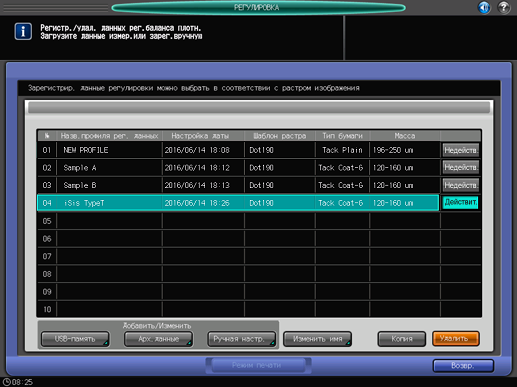Click the Назв. профиля рег. данных header

(x=109, y=136)
